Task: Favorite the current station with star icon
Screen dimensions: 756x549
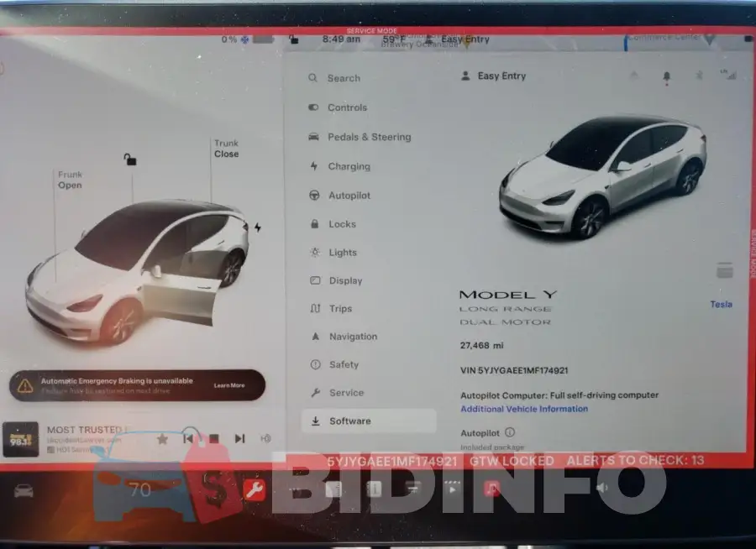Action: (162, 439)
